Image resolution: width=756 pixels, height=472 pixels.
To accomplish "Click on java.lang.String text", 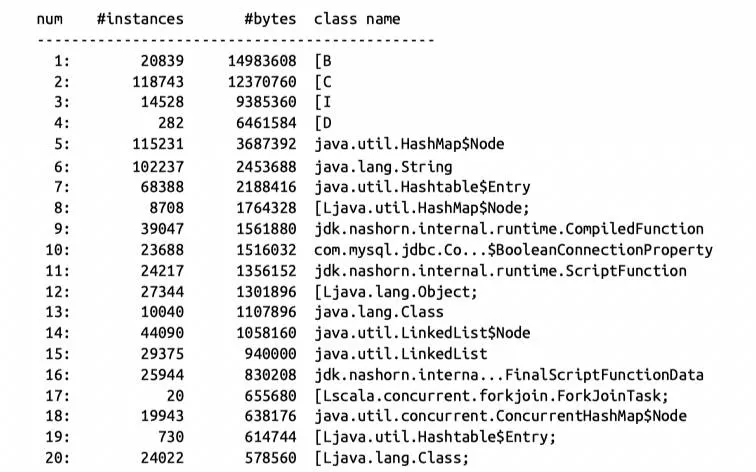I will tap(383, 166).
